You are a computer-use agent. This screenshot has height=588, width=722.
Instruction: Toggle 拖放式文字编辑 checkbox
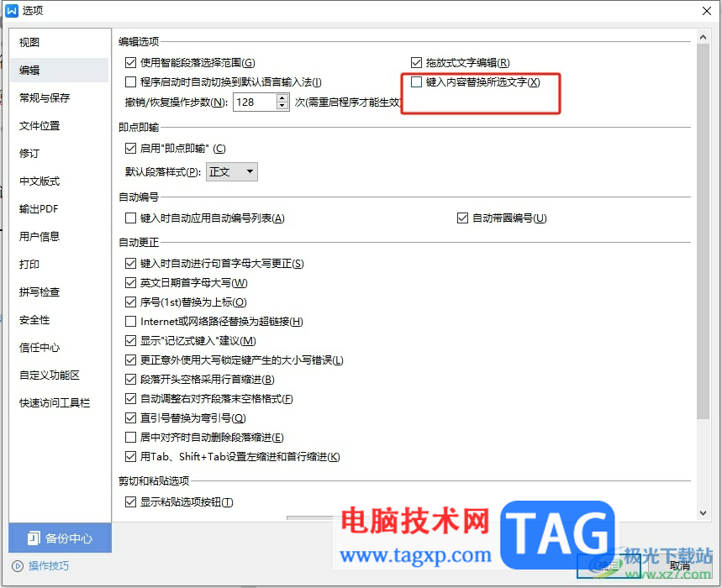[416, 62]
